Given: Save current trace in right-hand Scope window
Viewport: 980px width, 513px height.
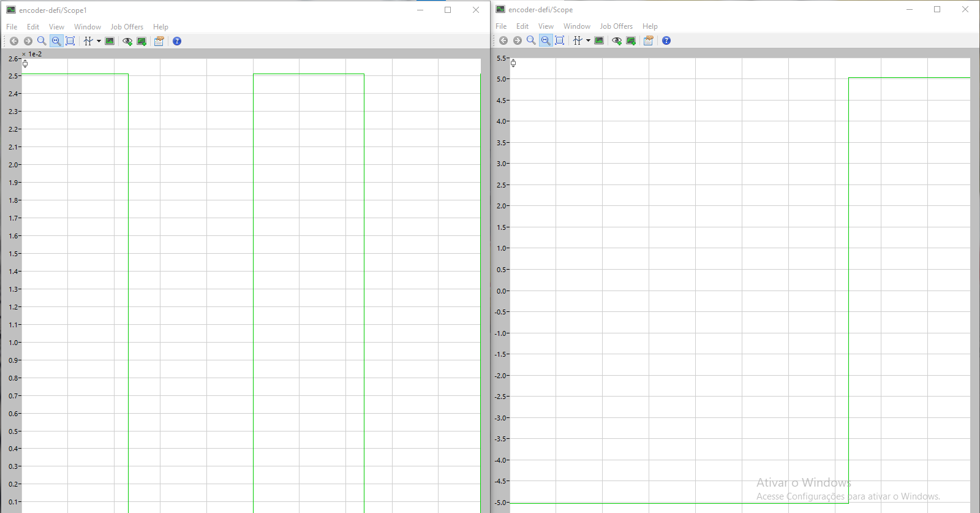Looking at the screenshot, I should (x=631, y=40).
